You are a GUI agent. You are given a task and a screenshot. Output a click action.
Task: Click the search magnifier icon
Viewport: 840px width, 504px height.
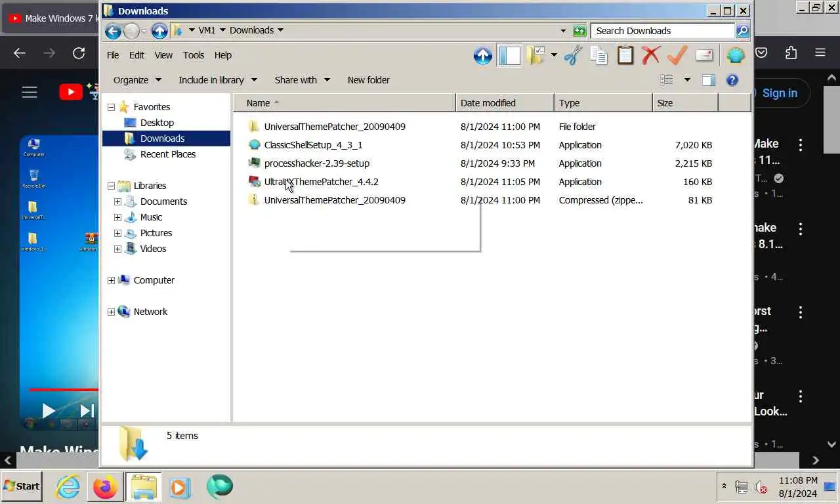(742, 31)
